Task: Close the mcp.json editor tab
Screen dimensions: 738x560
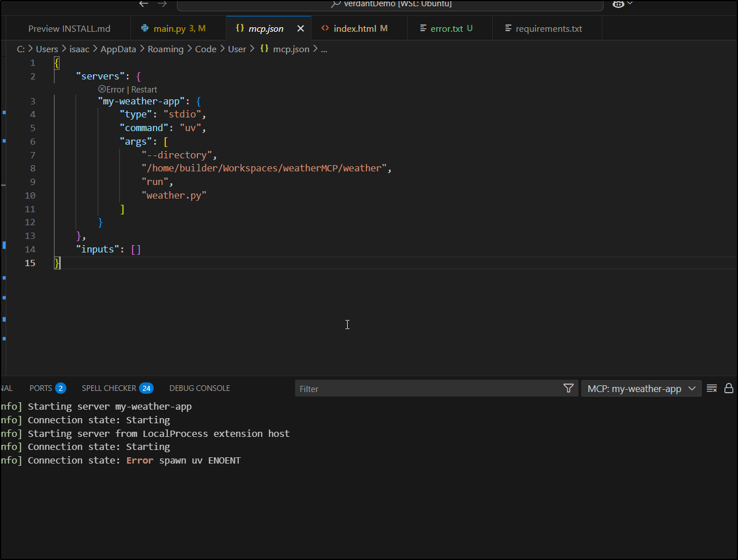Action: coord(301,28)
